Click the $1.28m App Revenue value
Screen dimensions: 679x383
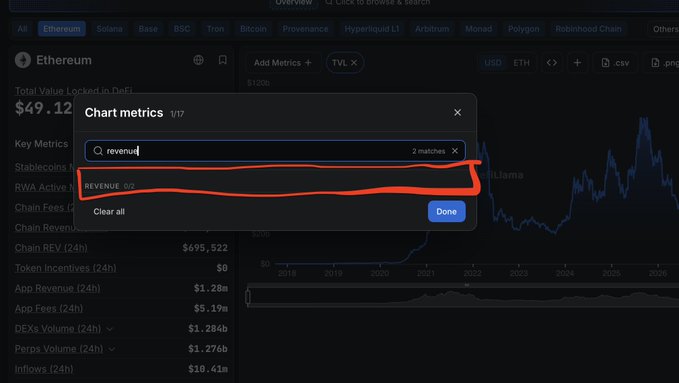point(211,289)
